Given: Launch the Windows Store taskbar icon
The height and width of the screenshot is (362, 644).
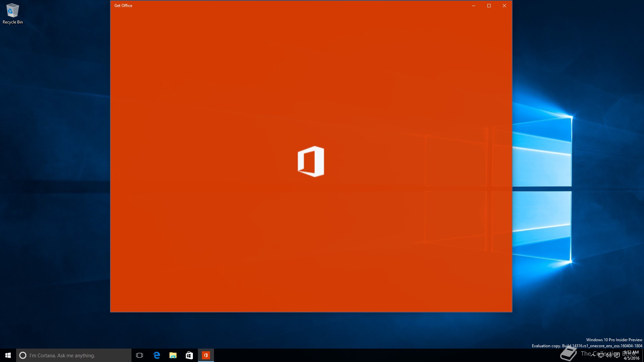Looking at the screenshot, I should [189, 355].
